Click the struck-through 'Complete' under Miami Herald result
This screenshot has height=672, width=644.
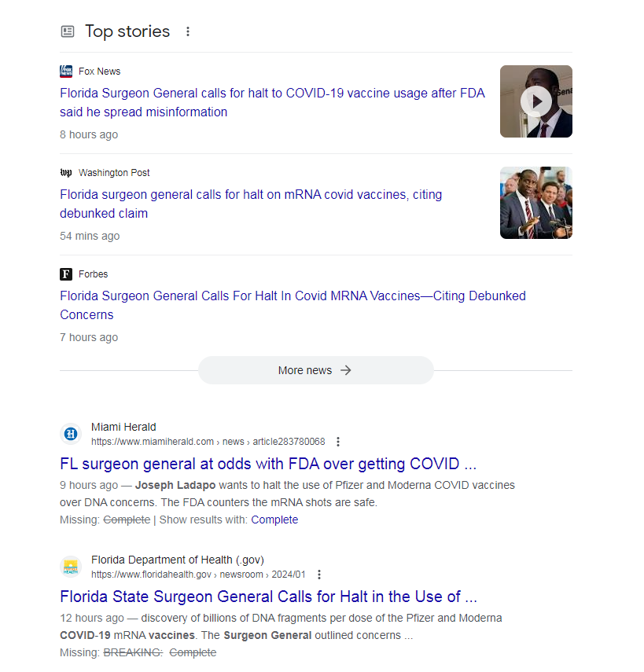click(127, 520)
